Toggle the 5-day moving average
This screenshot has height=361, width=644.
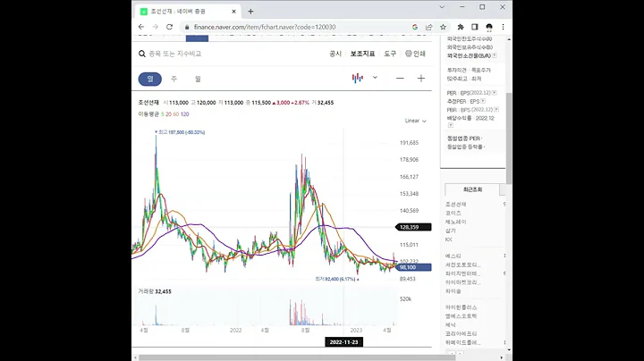pyautogui.click(x=162, y=114)
